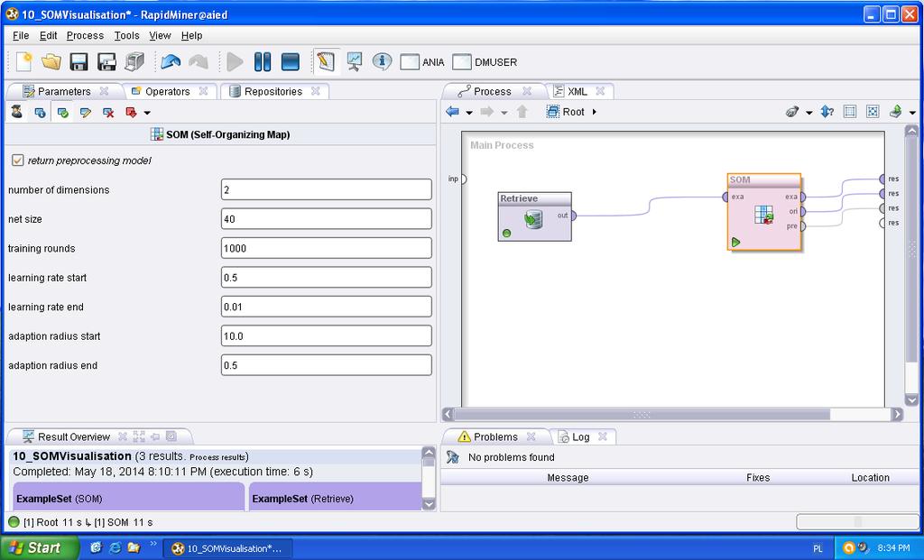
Task: Switch to the Operators tab
Action: pyautogui.click(x=167, y=91)
